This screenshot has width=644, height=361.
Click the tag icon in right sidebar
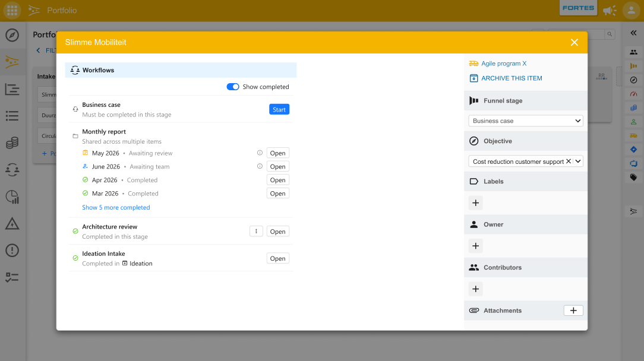click(633, 178)
